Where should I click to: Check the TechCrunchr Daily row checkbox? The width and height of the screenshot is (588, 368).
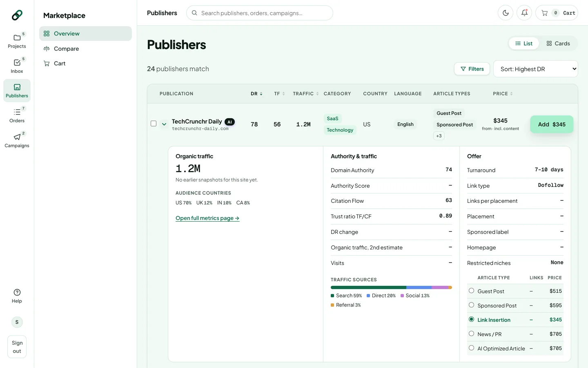coord(154,123)
